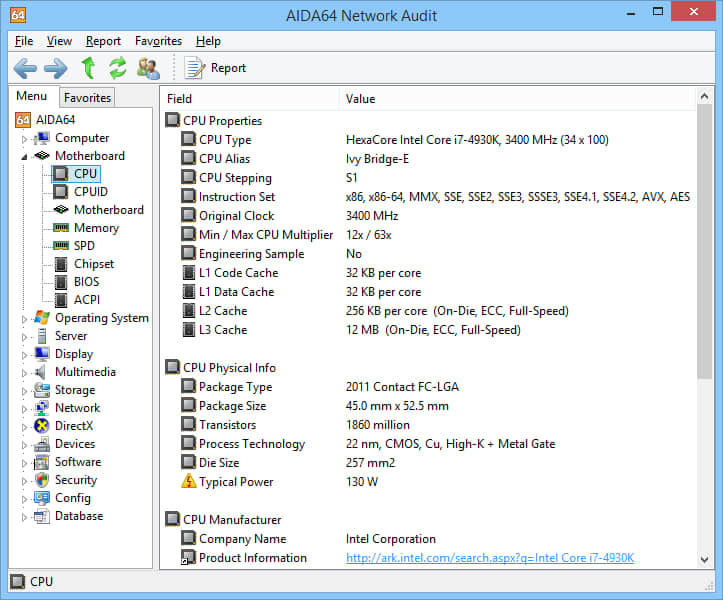The image size is (723, 600).
Task: Click the Report toolbar button
Action: point(215,68)
